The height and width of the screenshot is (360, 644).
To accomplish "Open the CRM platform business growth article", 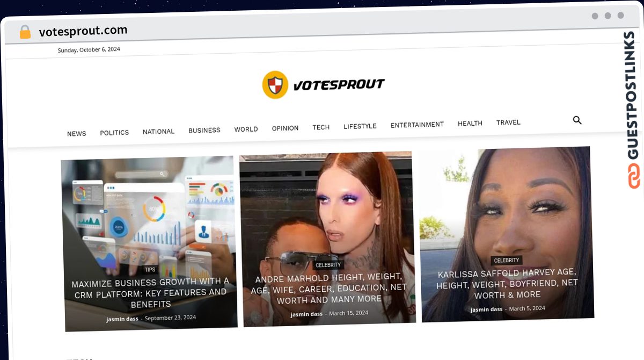I will pos(150,293).
